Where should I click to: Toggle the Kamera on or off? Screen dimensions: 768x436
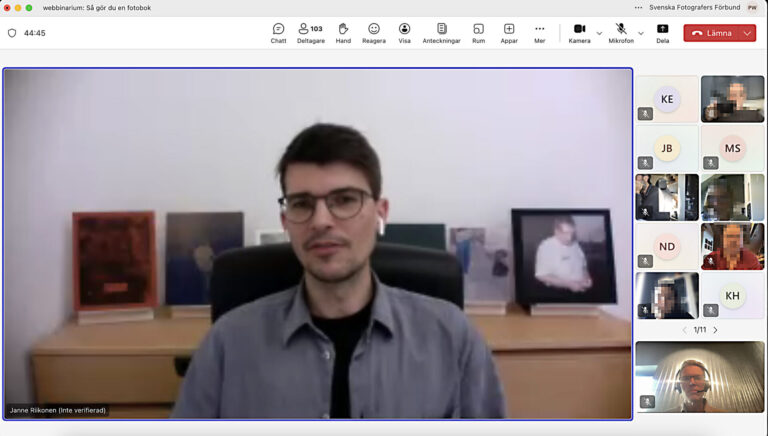point(579,33)
